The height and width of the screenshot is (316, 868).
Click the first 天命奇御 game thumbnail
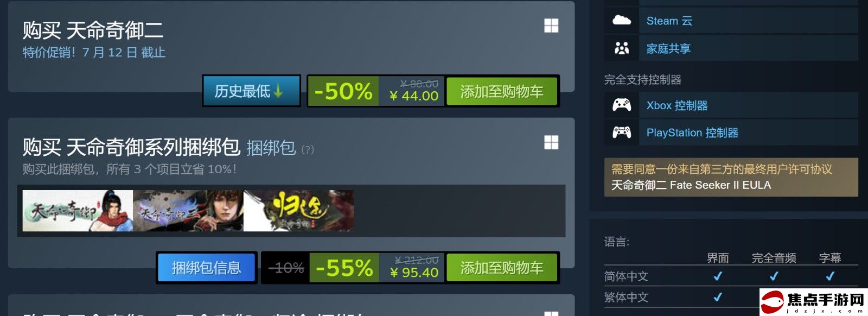click(78, 211)
